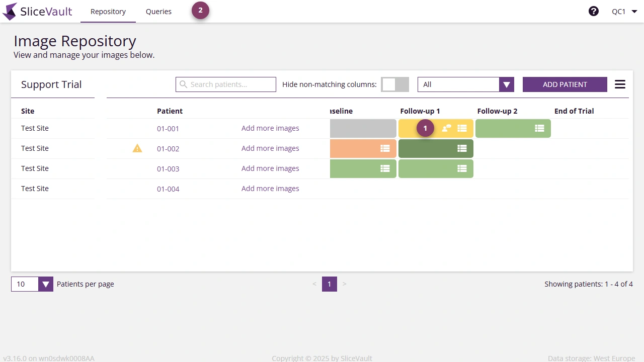644x362 pixels.
Task: Open the All filter dropdown
Action: 506,84
